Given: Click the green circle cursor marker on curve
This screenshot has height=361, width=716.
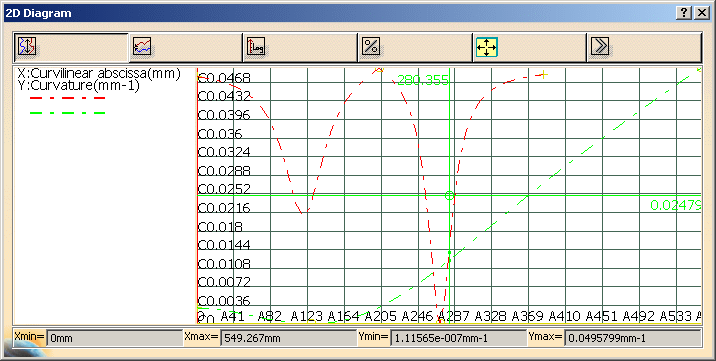Looking at the screenshot, I should click(449, 196).
